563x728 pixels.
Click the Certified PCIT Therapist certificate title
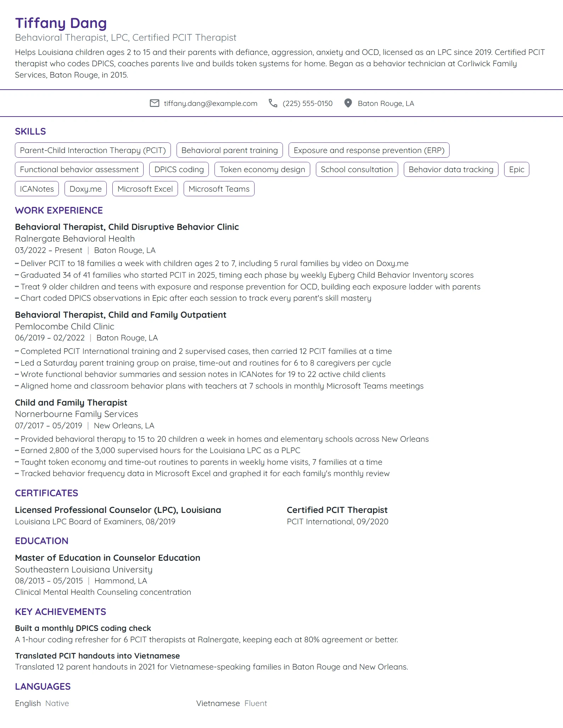(x=337, y=510)
